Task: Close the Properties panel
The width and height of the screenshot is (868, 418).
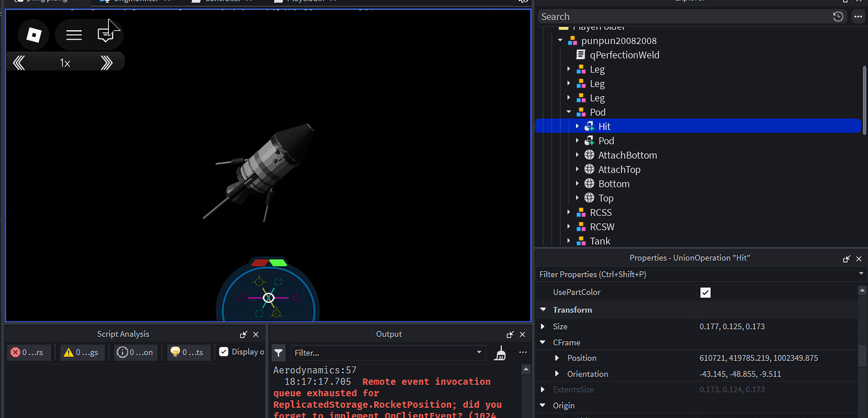Action: [x=859, y=259]
